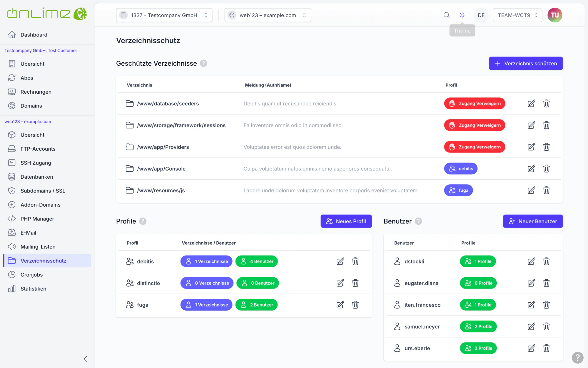Delete the /www/app/Providers protected directory

pyautogui.click(x=547, y=147)
